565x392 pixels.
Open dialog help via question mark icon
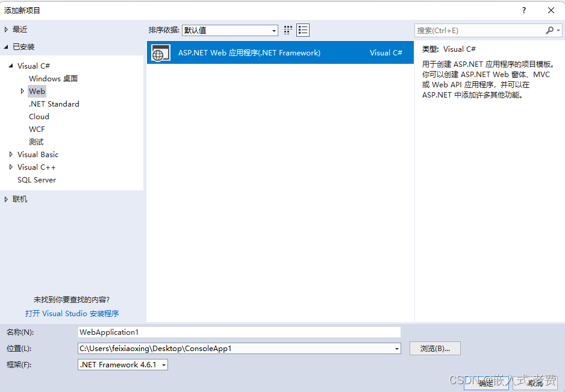click(523, 10)
